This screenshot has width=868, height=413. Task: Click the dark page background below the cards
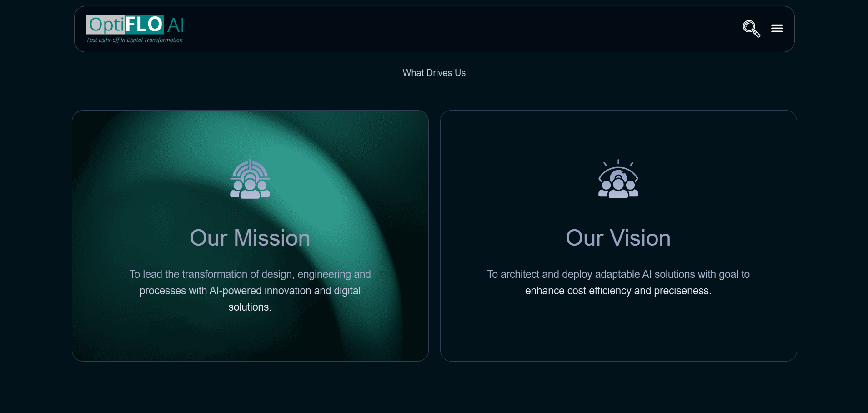click(434, 389)
